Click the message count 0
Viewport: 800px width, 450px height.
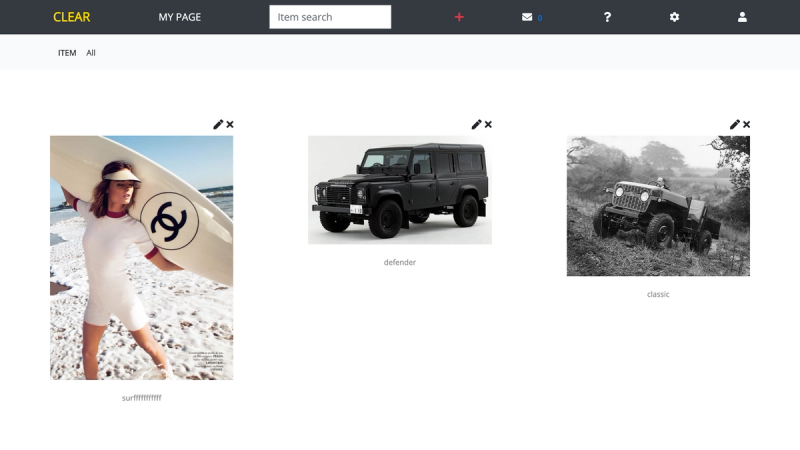tap(540, 18)
